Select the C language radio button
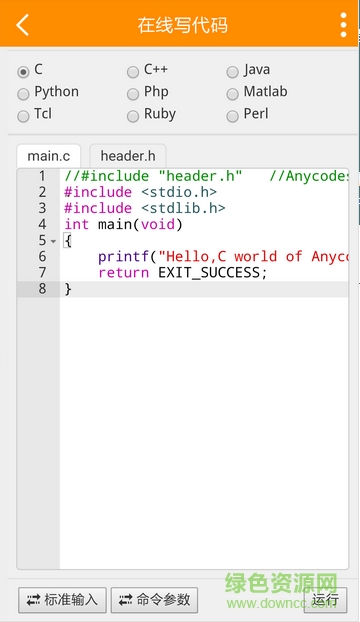 tap(23, 72)
